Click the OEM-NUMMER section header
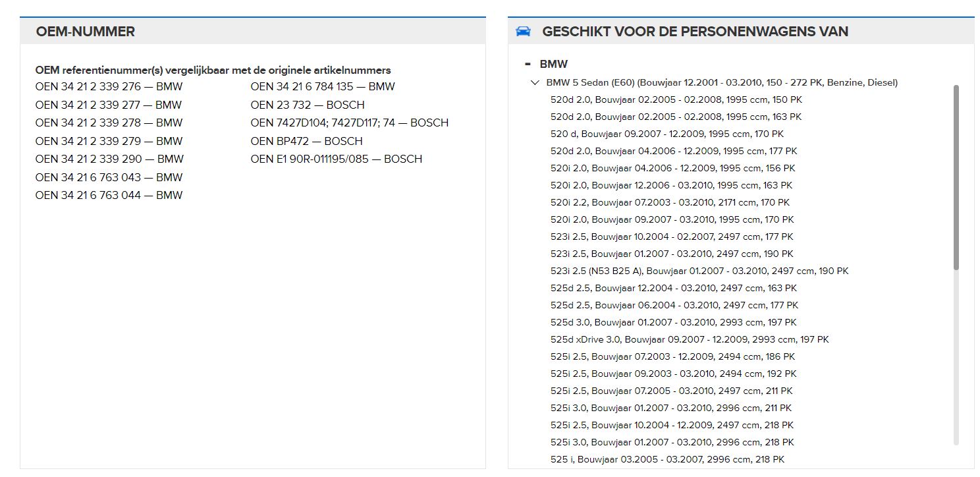The image size is (980, 477). [x=86, y=31]
